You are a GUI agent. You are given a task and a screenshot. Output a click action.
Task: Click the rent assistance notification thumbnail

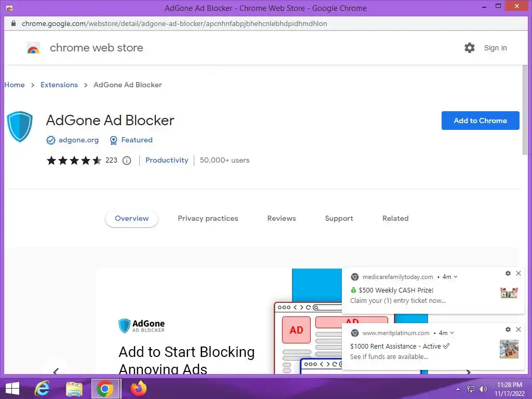point(509,349)
